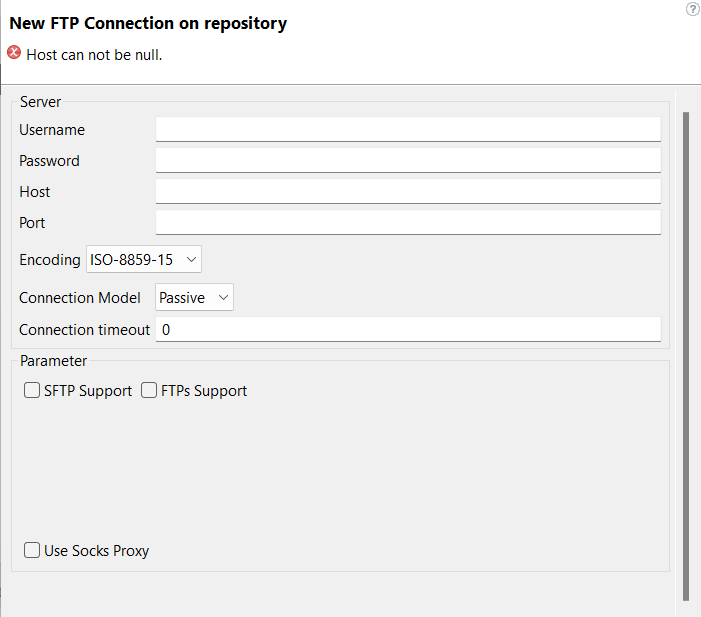Image resolution: width=701 pixels, height=617 pixels.
Task: Click the Encoding label text
Action: click(x=49, y=260)
